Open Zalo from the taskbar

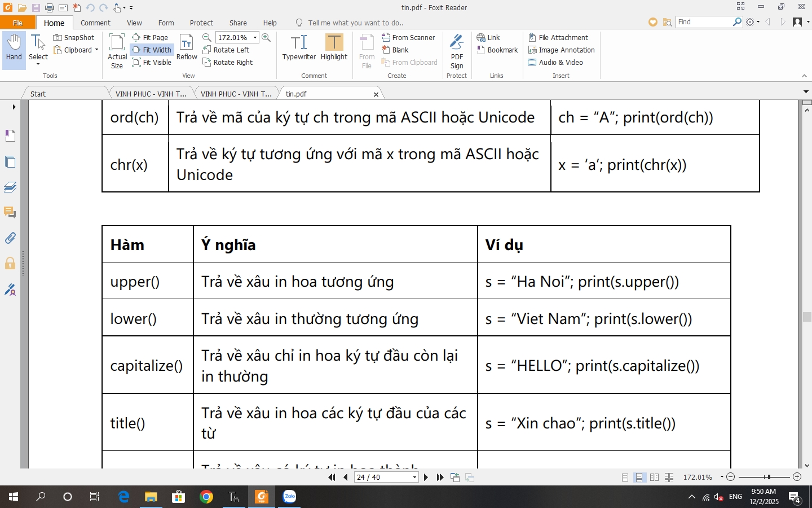click(289, 497)
